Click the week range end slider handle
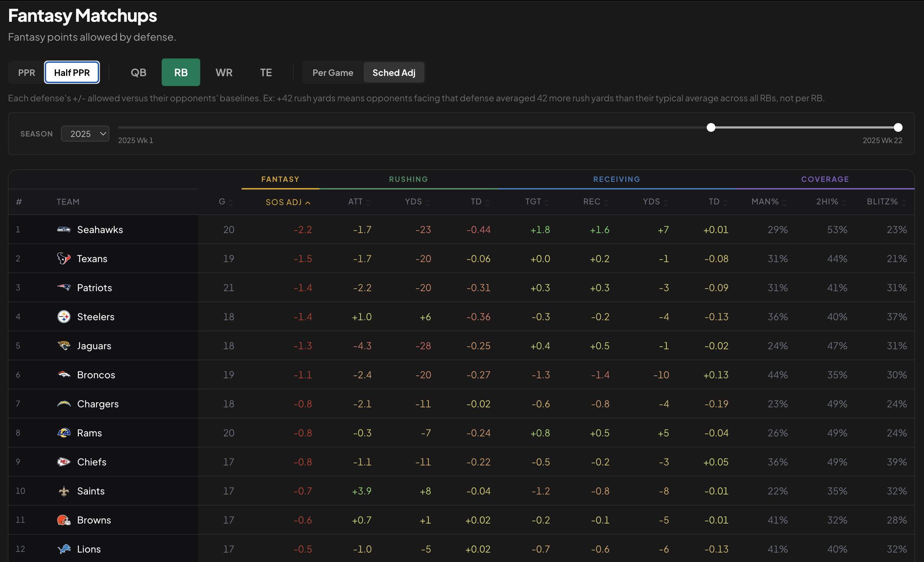Viewport: 924px width, 562px height. (x=898, y=127)
